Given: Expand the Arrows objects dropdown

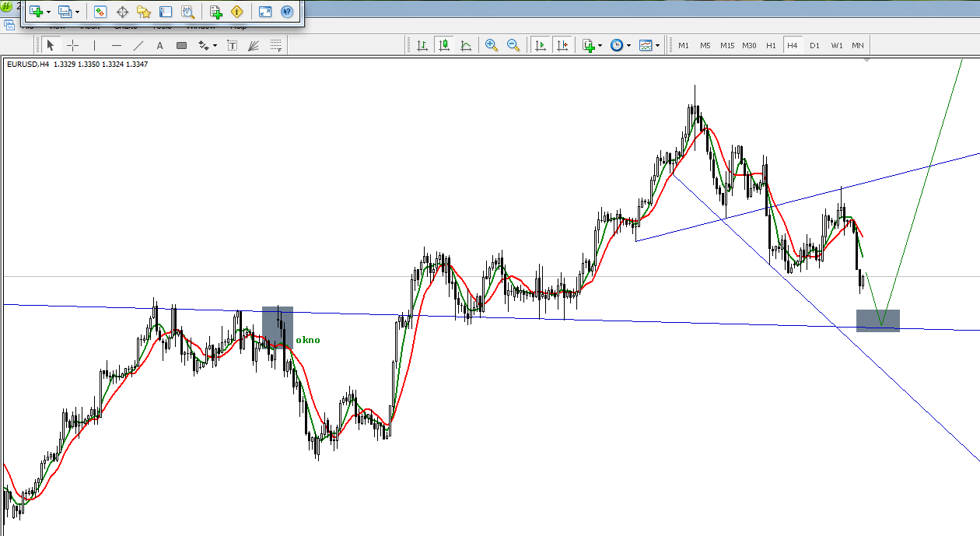Looking at the screenshot, I should coord(215,46).
